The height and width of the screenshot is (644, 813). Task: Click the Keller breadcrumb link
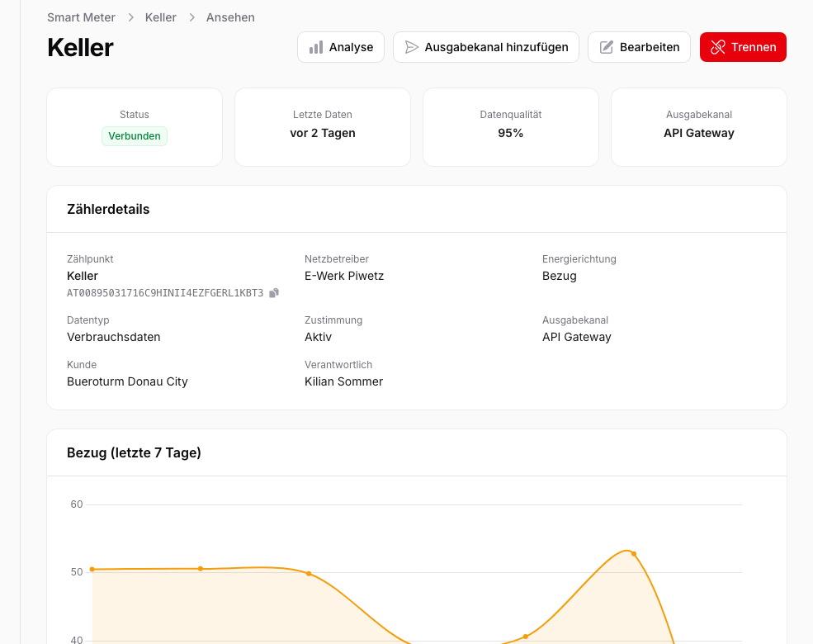coord(160,17)
